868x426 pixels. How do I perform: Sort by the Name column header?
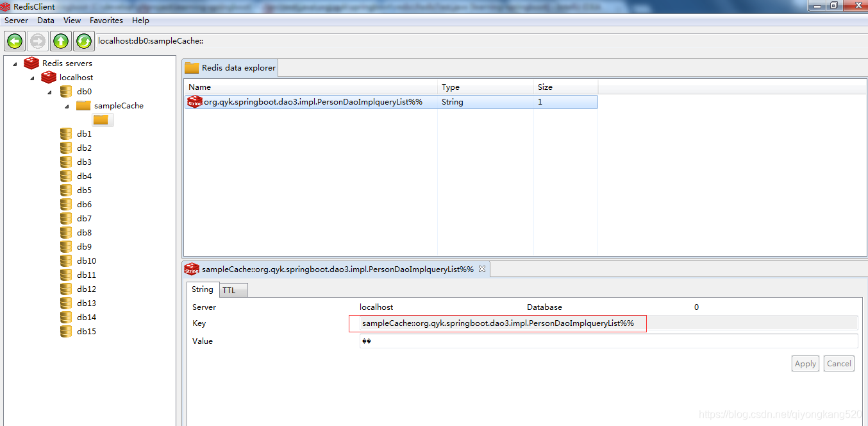(310, 87)
